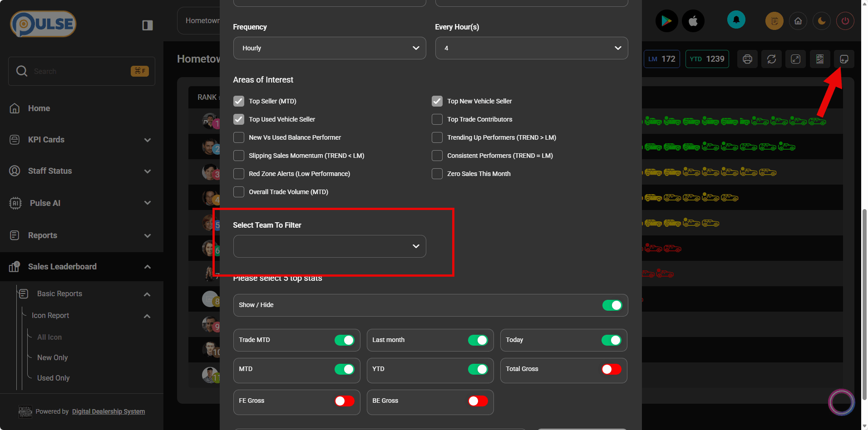Screen dimensions: 868x430
Task: Open notifications via the bell icon
Action: 736,20
